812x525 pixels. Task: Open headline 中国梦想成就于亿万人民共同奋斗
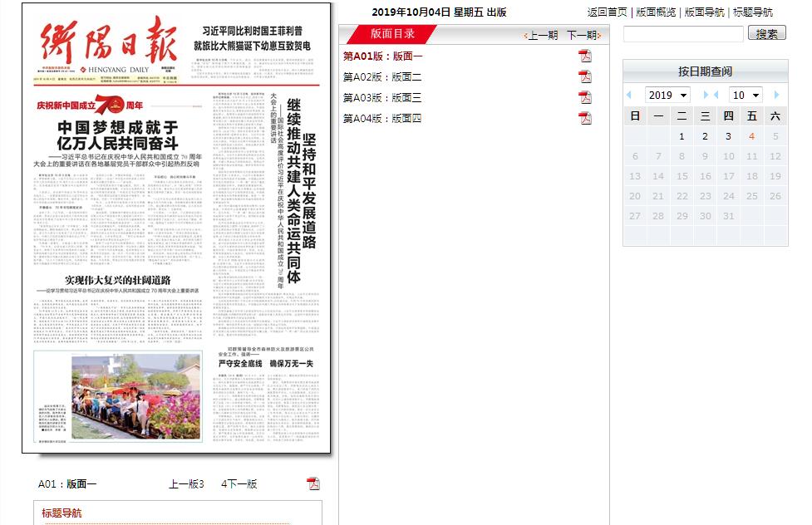[x=117, y=135]
